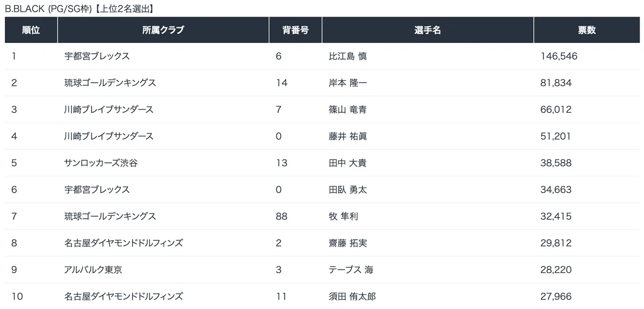Viewport: 644px width, 309px height.
Task: Click club name サンロッカーズ渋谷
Action: 101,163
